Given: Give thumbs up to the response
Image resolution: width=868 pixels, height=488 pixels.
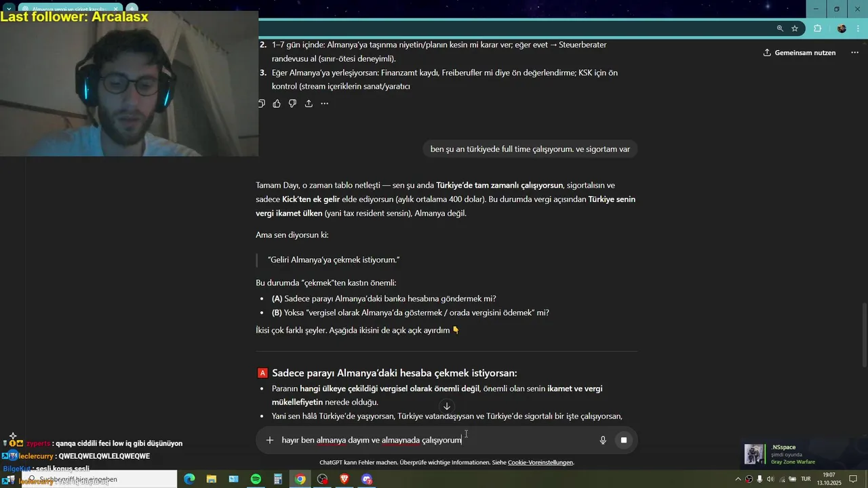Looking at the screenshot, I should pos(277,104).
